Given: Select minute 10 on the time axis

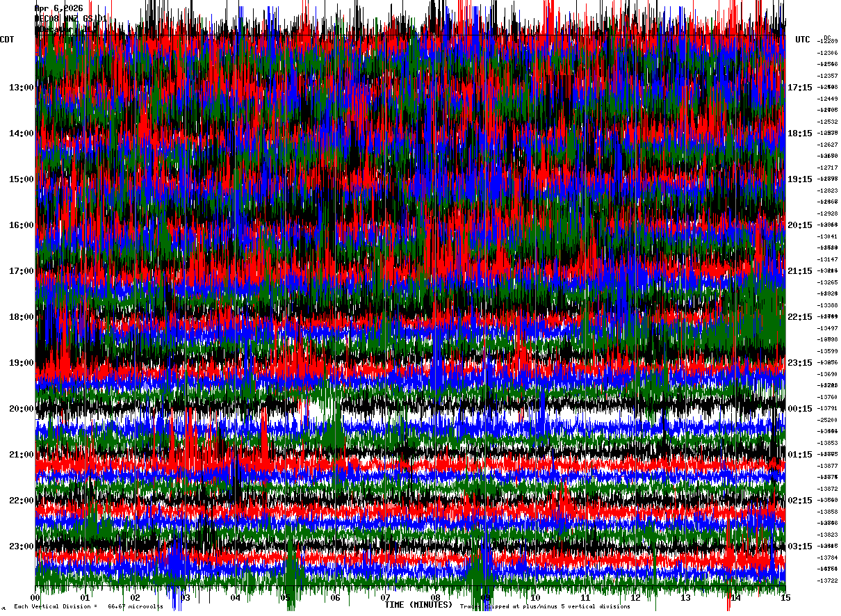Looking at the screenshot, I should [x=536, y=597].
